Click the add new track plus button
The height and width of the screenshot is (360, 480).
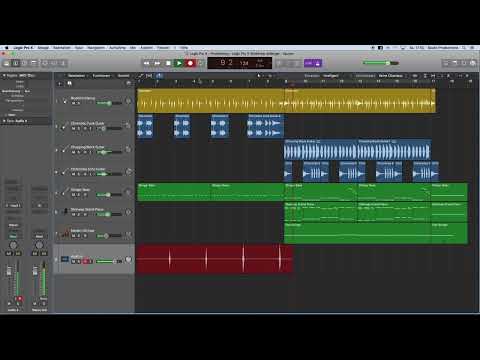(x=60, y=84)
